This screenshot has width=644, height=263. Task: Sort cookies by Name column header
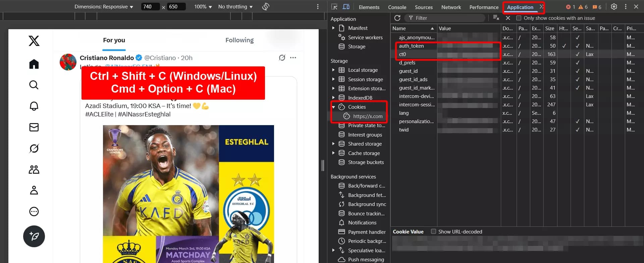click(x=413, y=29)
